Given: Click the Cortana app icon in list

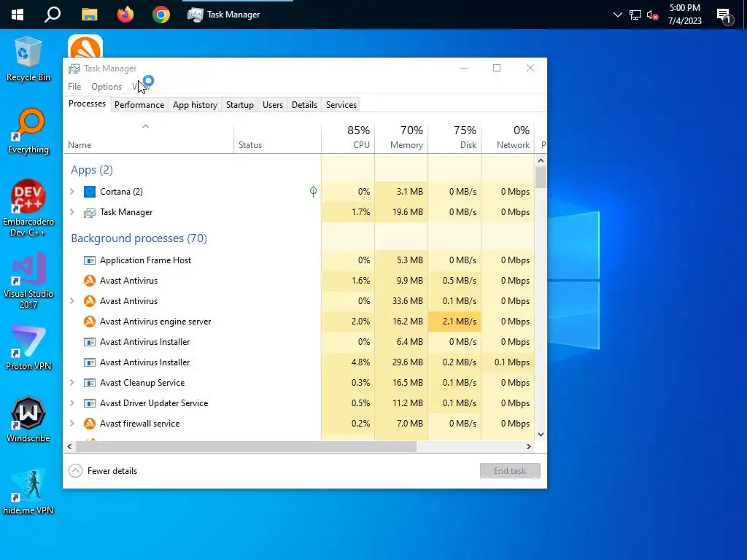Looking at the screenshot, I should point(90,192).
